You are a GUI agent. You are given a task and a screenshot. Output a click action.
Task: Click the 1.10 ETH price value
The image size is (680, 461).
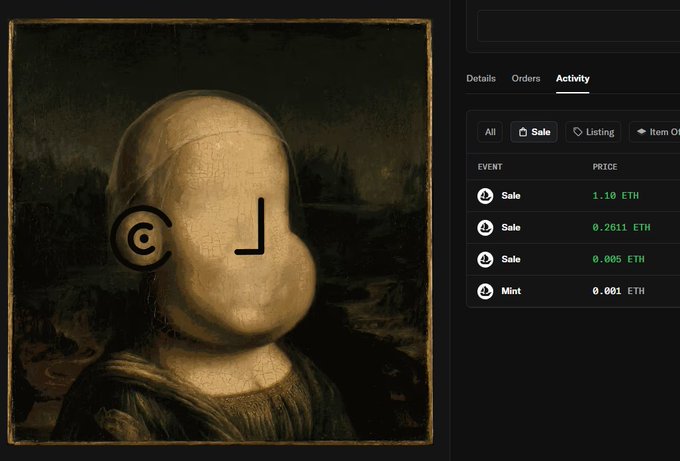(615, 196)
